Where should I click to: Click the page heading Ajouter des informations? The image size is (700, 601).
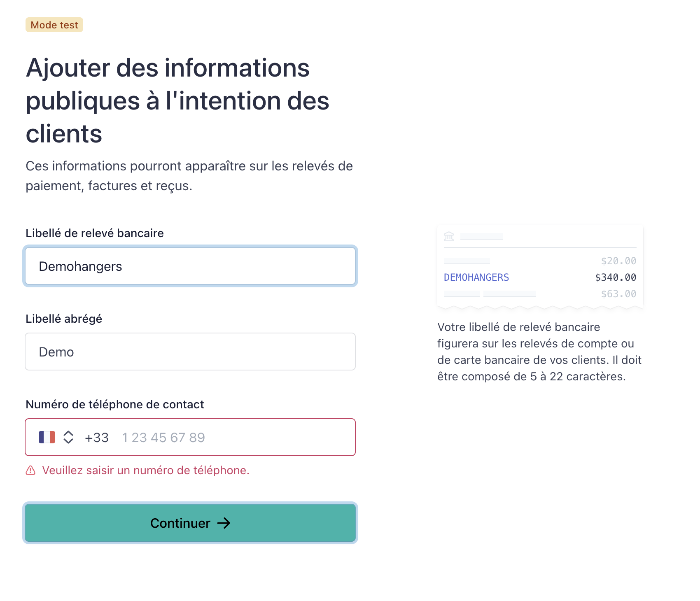pos(177,100)
